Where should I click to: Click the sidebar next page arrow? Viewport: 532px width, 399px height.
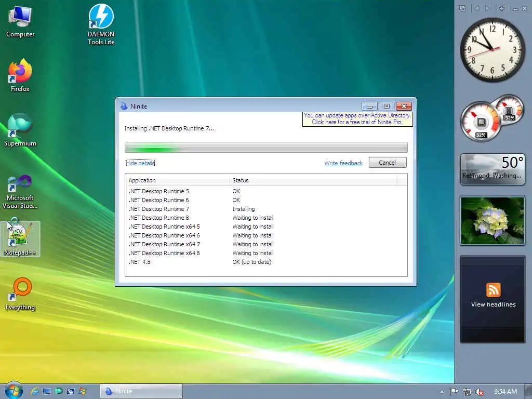[x=487, y=8]
